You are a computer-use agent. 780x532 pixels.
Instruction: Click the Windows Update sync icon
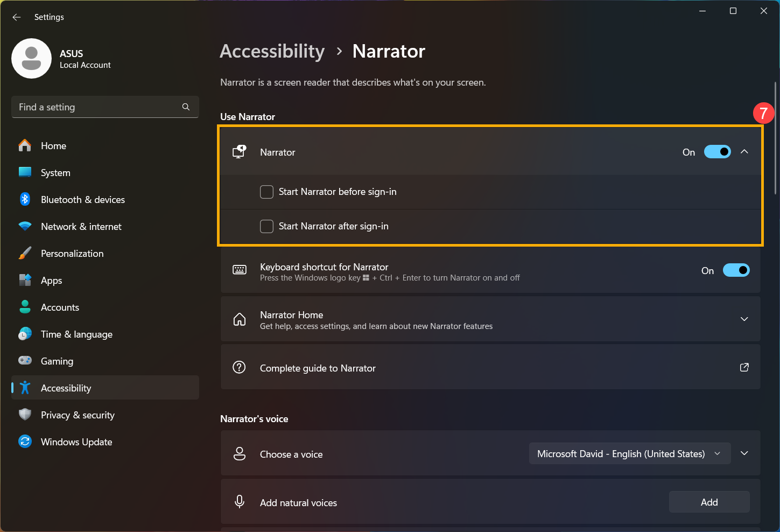coord(25,442)
